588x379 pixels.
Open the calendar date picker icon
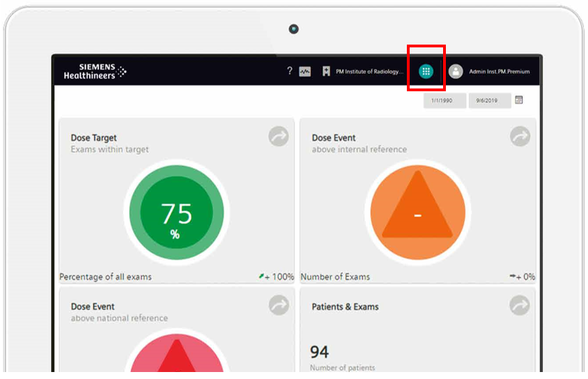[x=519, y=100]
